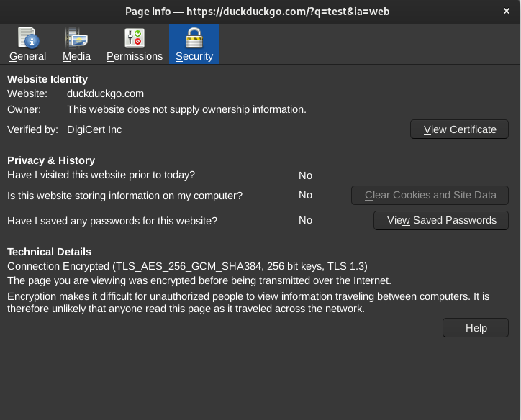Close the Page Info window
The image size is (521, 420).
(x=507, y=11)
